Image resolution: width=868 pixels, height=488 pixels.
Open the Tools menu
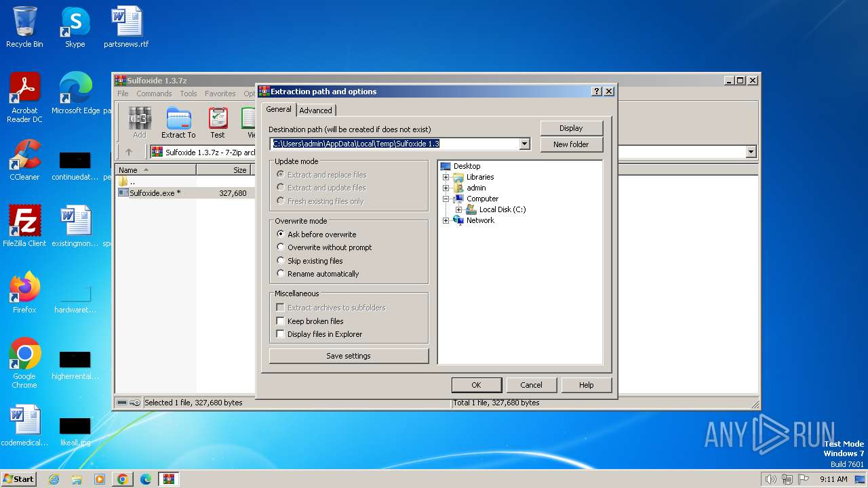point(189,94)
